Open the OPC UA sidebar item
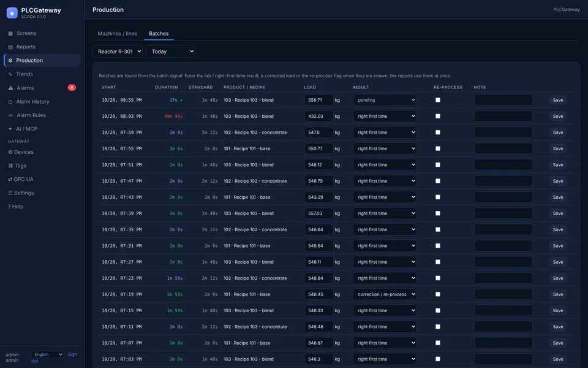The width and height of the screenshot is (588, 368). (42, 179)
